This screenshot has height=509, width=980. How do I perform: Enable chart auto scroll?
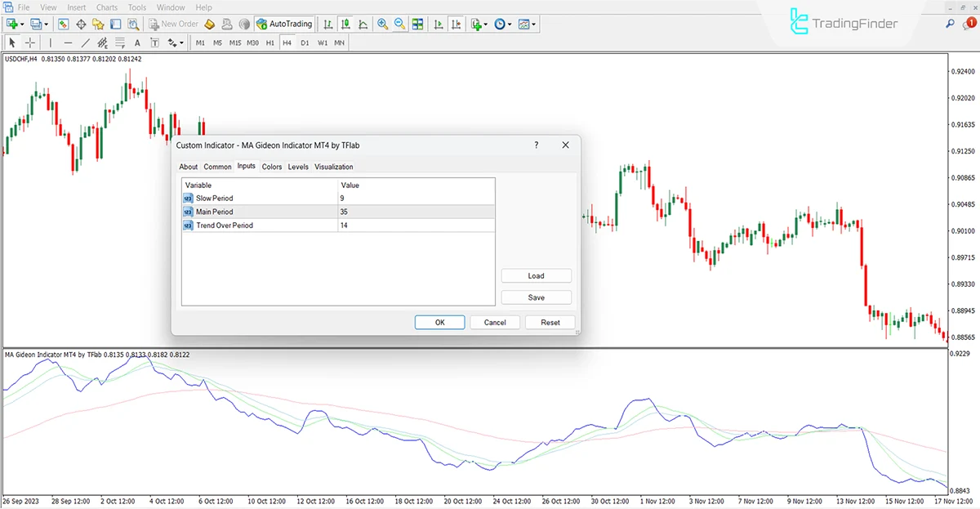pyautogui.click(x=439, y=24)
